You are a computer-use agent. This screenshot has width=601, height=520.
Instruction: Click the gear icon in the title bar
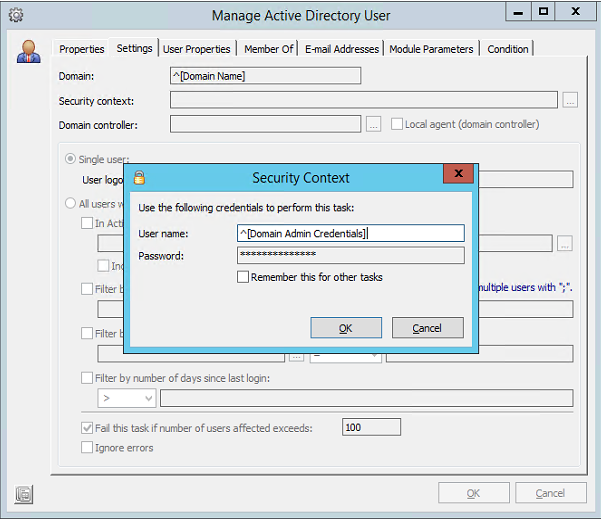pyautogui.click(x=16, y=15)
